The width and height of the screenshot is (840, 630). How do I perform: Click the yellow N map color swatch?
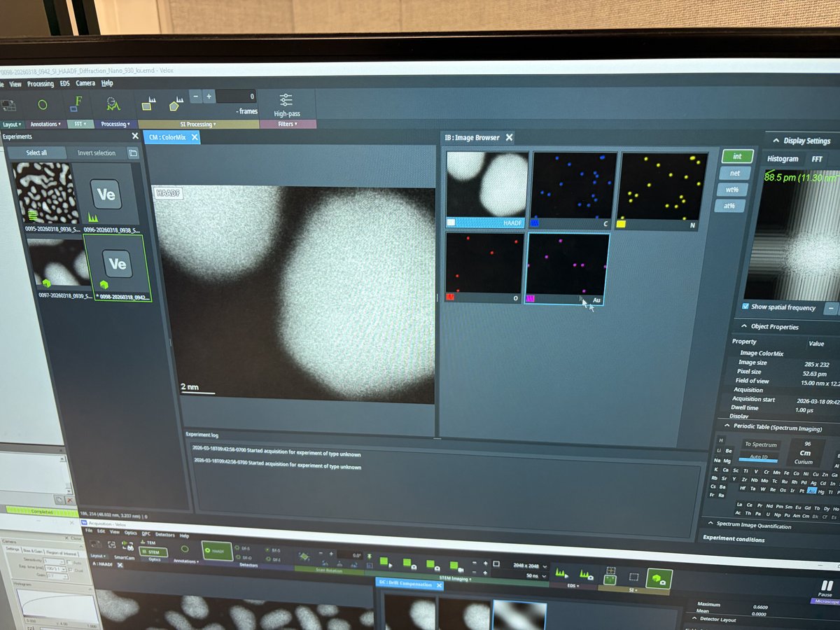click(621, 225)
